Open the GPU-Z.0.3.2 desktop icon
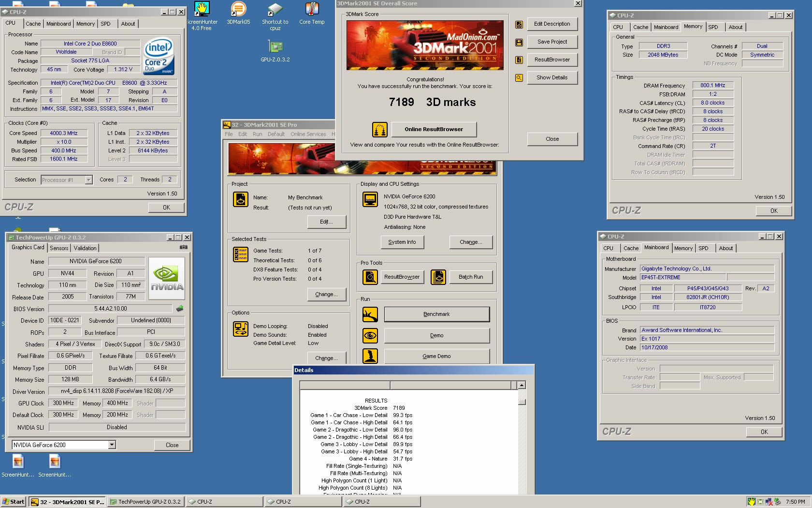The height and width of the screenshot is (508, 812). [275, 51]
